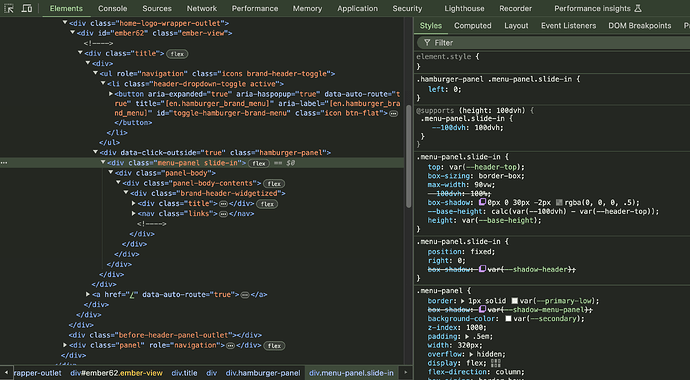Click the ellipsis badge in the a href row
The width and height of the screenshot is (690, 380).
(x=245, y=295)
